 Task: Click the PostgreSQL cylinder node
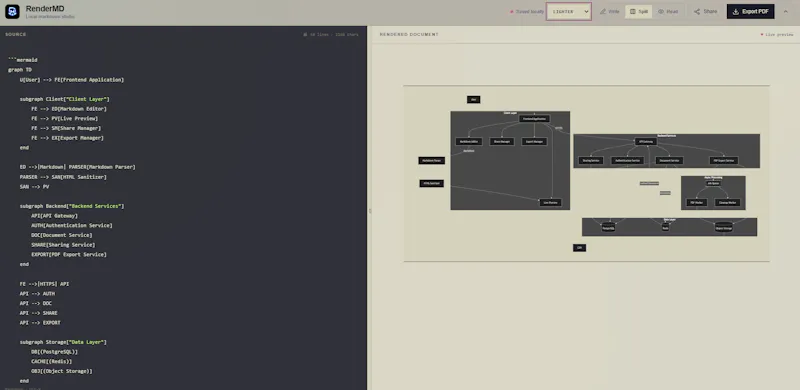click(x=608, y=227)
